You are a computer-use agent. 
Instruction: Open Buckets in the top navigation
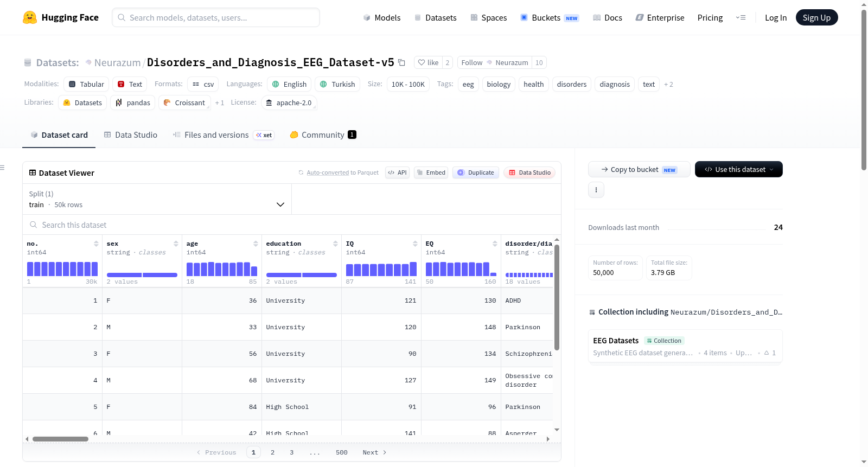point(550,17)
